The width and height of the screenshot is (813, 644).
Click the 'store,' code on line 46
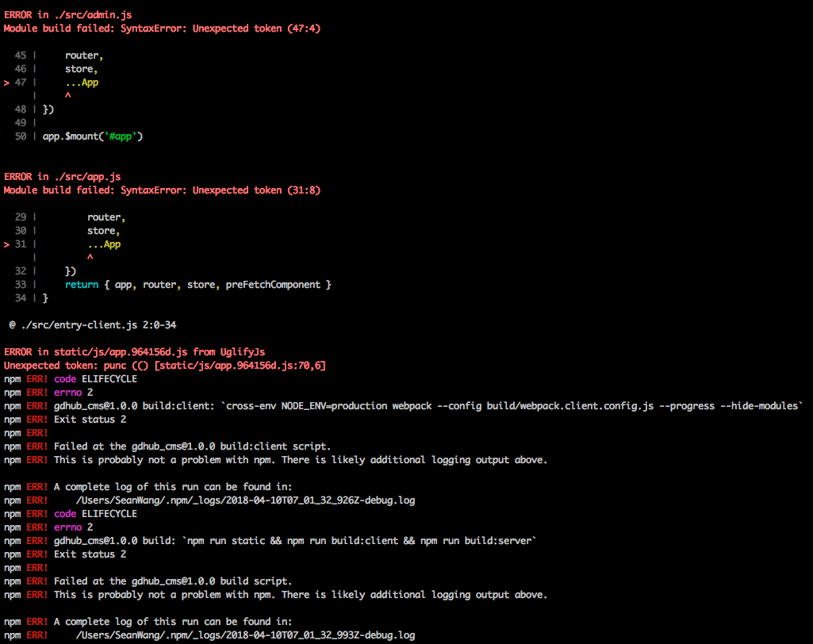82,69
